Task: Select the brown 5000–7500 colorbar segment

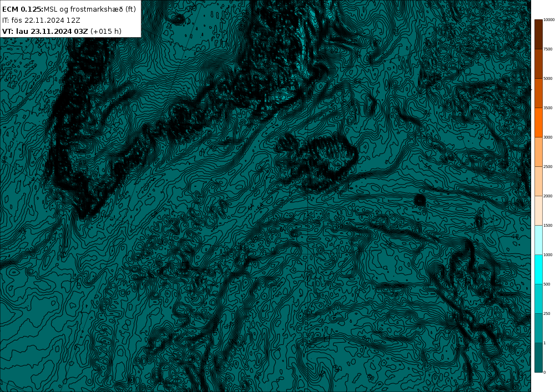Action: click(x=538, y=64)
